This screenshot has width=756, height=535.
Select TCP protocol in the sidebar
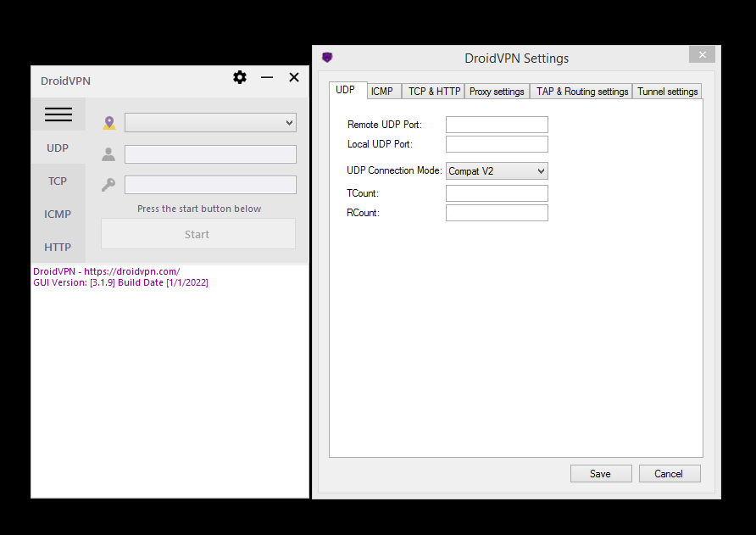(x=58, y=181)
